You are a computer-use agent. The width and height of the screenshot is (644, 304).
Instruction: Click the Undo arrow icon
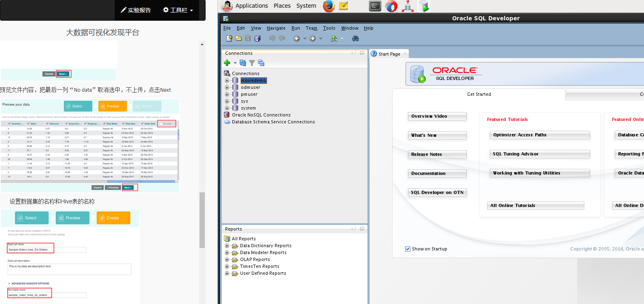272,38
